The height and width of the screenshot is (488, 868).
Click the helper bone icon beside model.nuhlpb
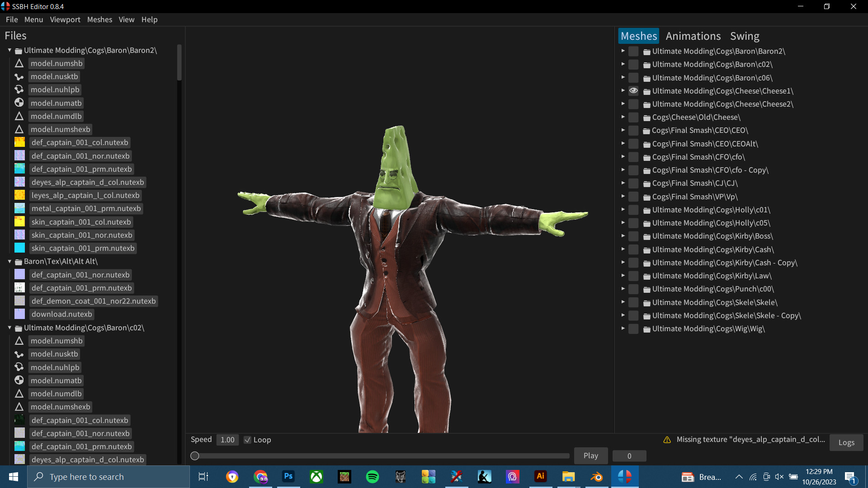(19, 89)
